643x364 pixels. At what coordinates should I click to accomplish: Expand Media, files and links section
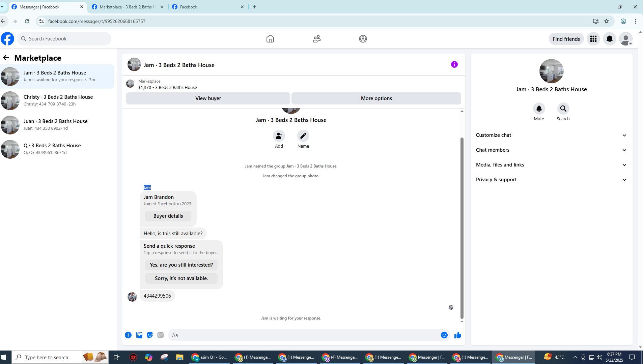click(551, 165)
